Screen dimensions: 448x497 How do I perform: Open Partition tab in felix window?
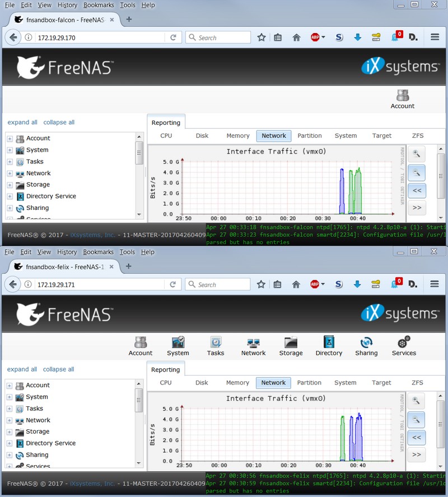pos(309,383)
